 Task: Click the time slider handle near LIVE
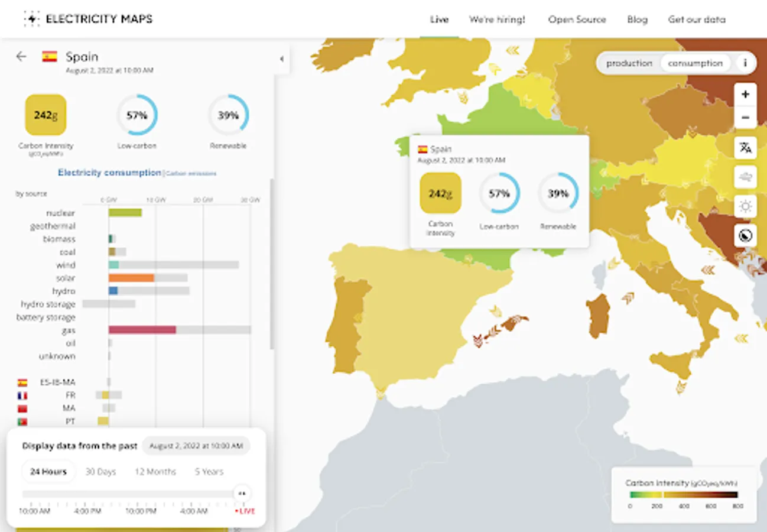[x=242, y=494]
